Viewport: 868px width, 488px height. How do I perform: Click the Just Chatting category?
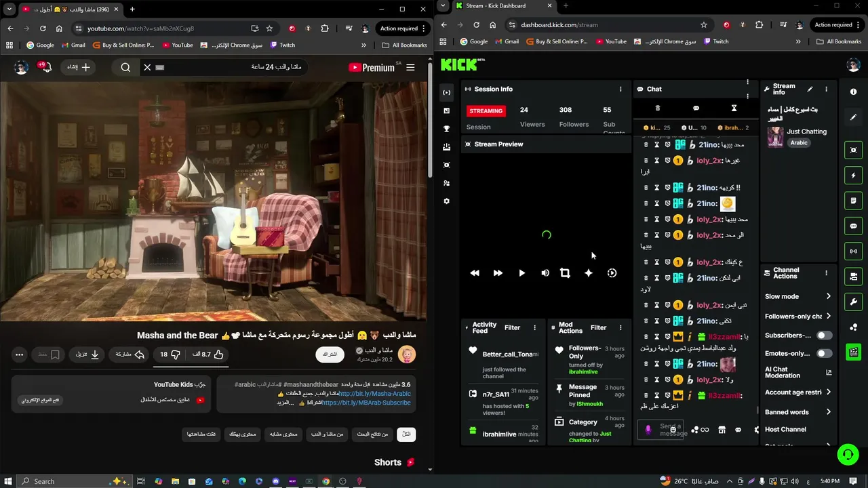tap(806, 131)
